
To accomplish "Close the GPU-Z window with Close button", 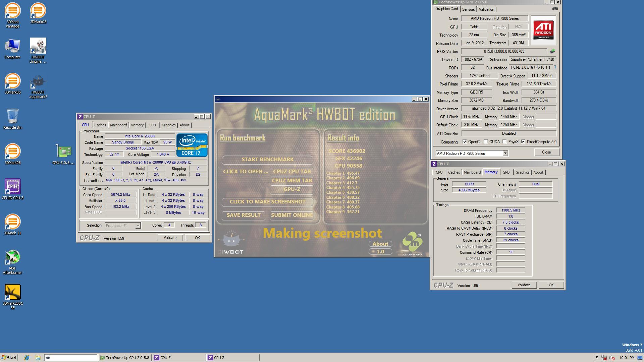I will point(546,152).
